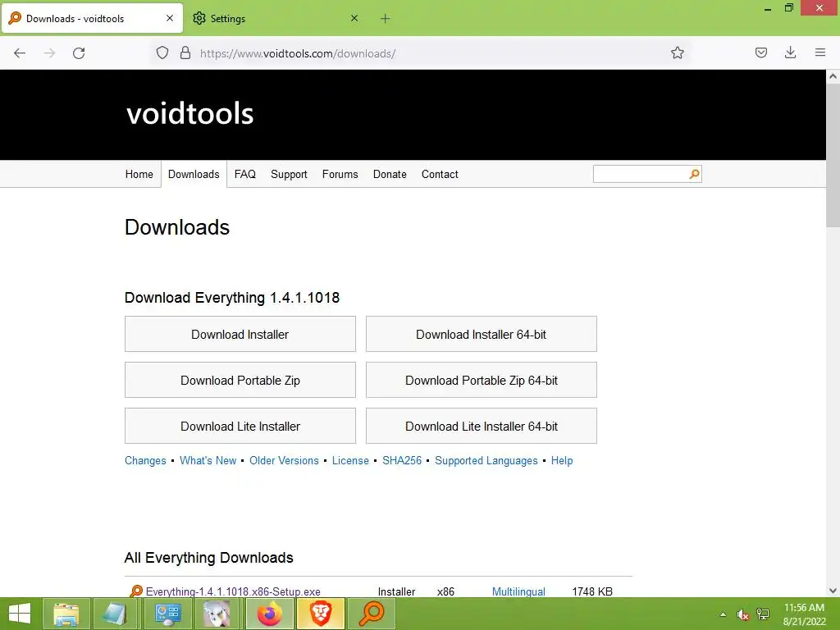Click Download Installer 64-bit
Image resolution: width=840 pixels, height=630 pixels.
pos(481,335)
